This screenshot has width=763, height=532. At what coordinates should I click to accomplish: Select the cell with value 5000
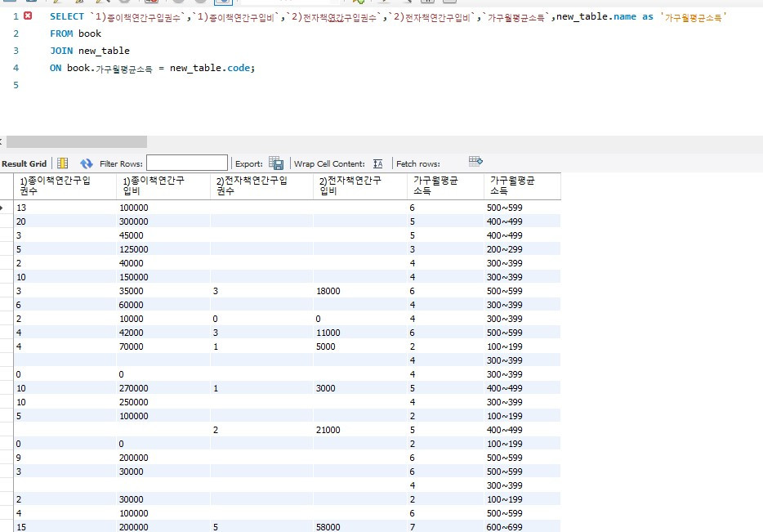(x=360, y=346)
